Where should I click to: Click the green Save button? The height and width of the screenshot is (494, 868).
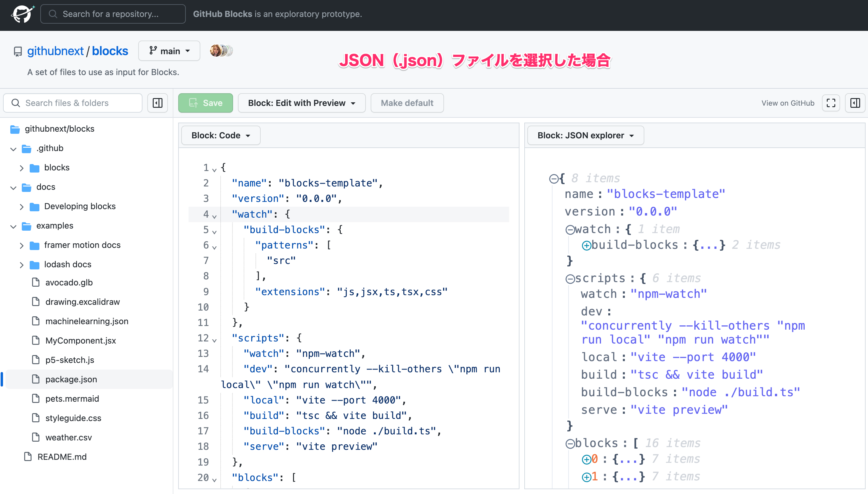point(205,103)
